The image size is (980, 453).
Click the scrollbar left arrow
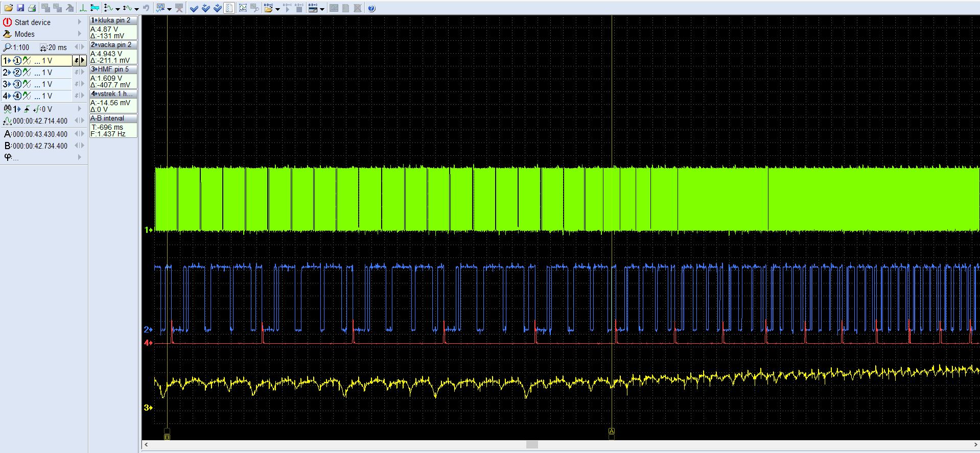(146, 445)
